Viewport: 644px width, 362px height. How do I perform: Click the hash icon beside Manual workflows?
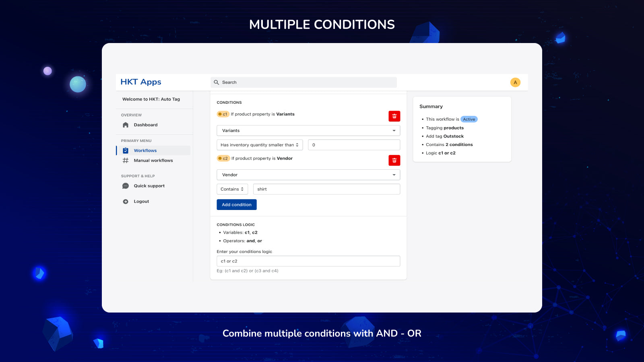[x=125, y=160]
